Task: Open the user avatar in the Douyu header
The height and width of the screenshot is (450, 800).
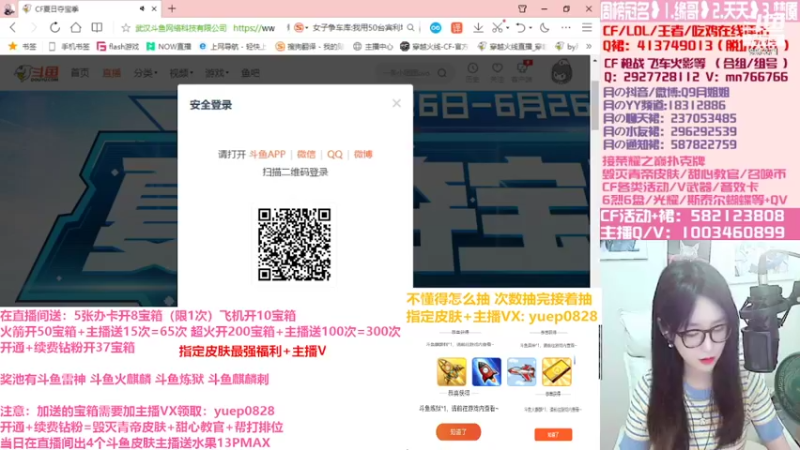Action: [x=561, y=72]
